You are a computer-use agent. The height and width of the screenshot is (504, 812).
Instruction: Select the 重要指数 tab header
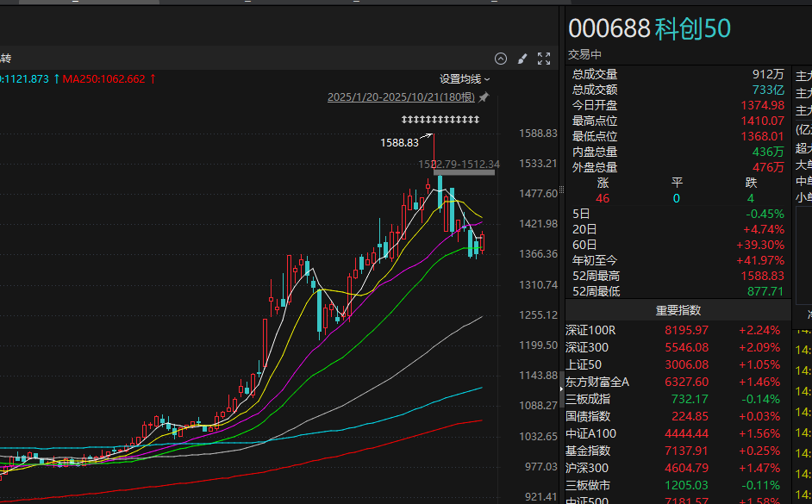(678, 310)
